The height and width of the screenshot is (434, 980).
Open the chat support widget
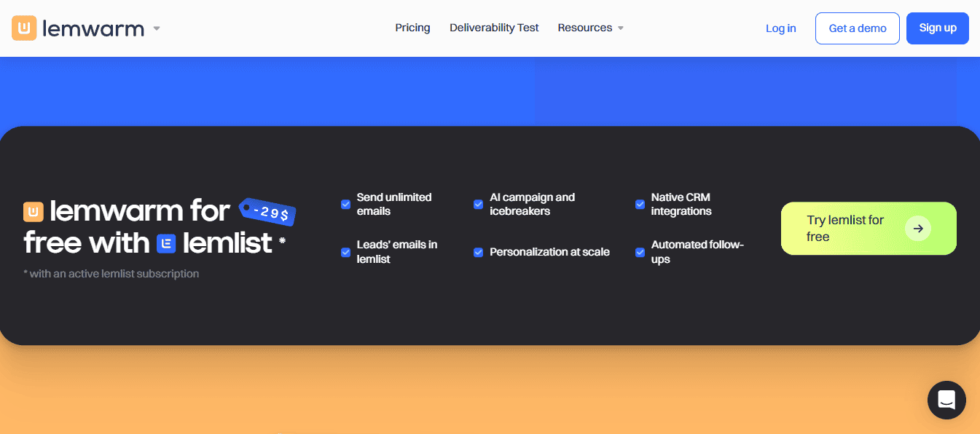coord(946,400)
